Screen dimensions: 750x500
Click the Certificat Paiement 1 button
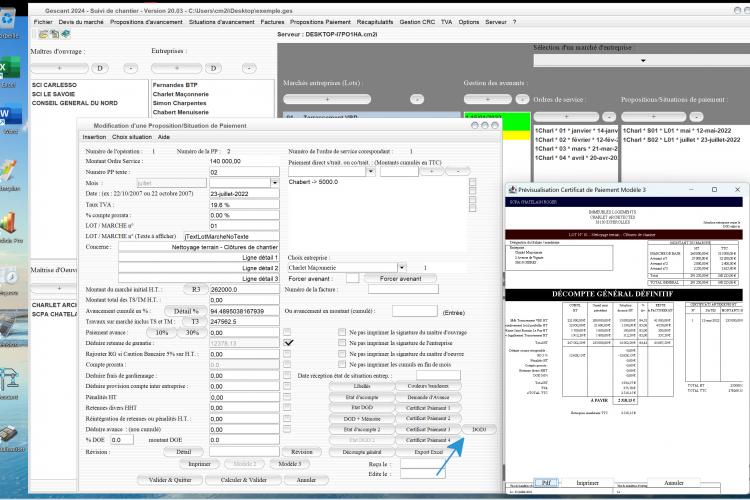tap(428, 408)
